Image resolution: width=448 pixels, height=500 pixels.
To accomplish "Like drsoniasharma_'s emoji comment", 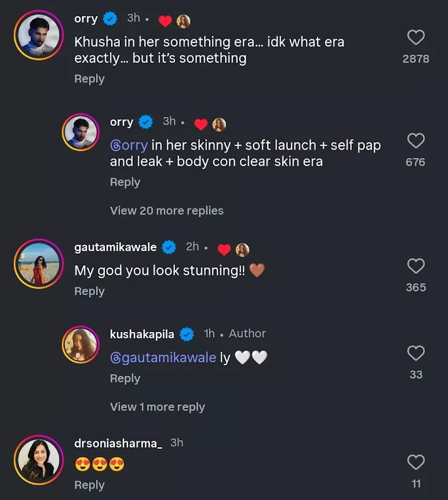I will click(x=416, y=462).
